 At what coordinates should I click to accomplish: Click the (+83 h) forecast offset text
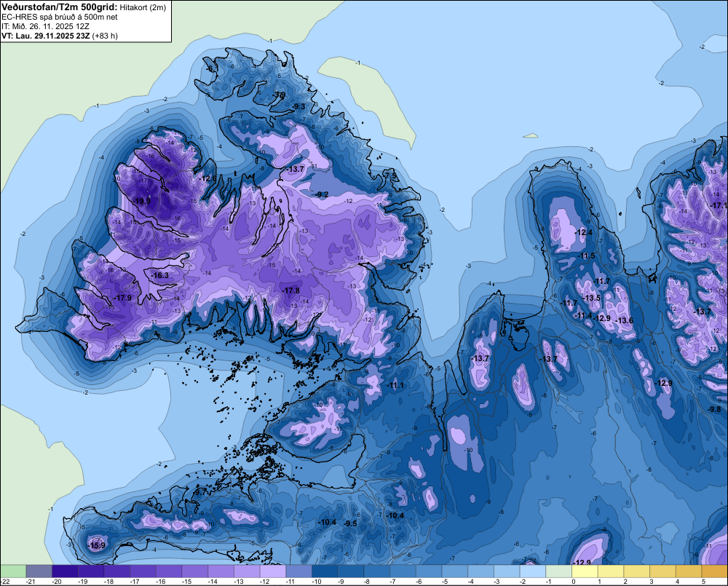[105, 36]
